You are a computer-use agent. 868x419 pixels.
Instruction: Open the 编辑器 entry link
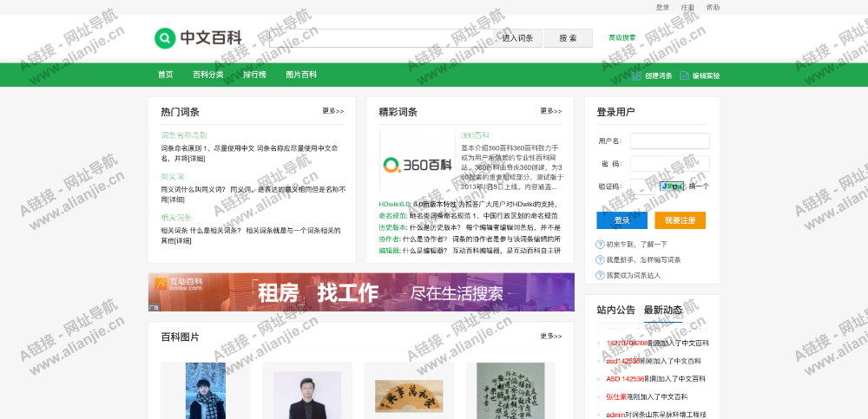389,251
